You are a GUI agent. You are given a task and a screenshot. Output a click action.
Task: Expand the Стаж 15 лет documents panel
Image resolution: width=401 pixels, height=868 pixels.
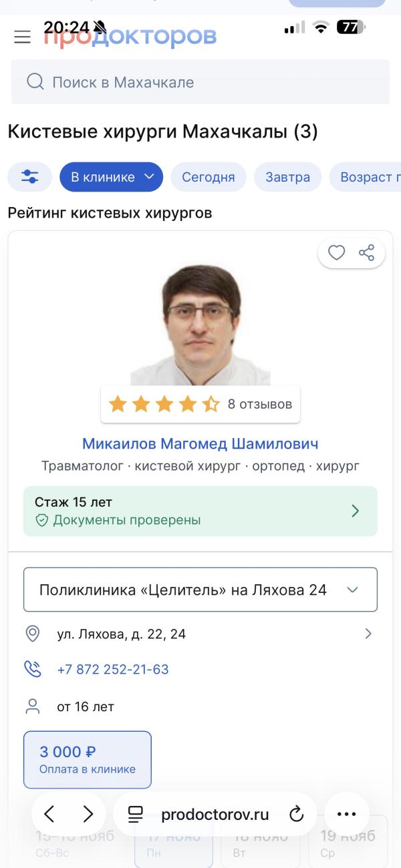[x=200, y=511]
